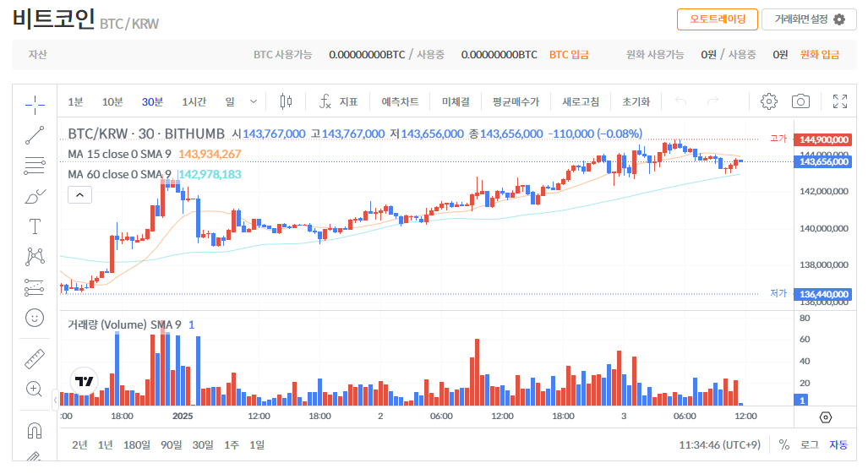Image resolution: width=868 pixels, height=474 pixels.
Task: Collapse the left drawing toolbar handle
Action: (x=55, y=400)
